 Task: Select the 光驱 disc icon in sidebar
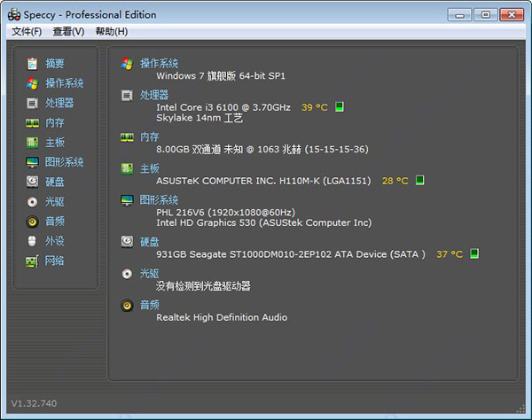[33, 202]
